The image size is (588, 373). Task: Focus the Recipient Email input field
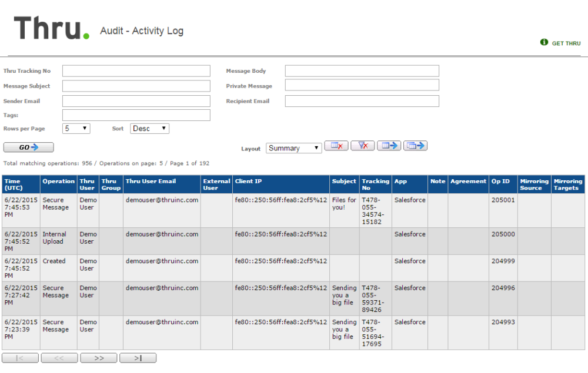coord(362,101)
